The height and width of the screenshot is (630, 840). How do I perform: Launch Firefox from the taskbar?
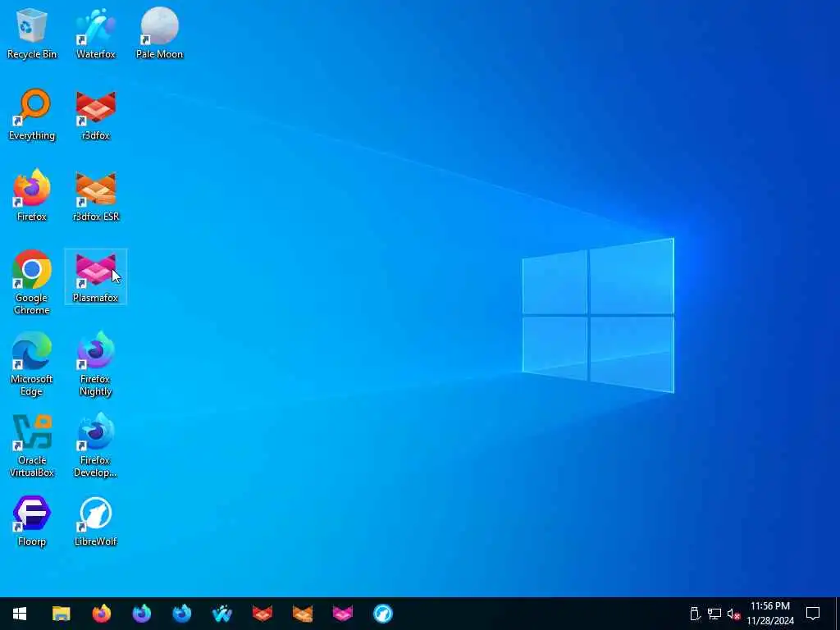point(101,614)
